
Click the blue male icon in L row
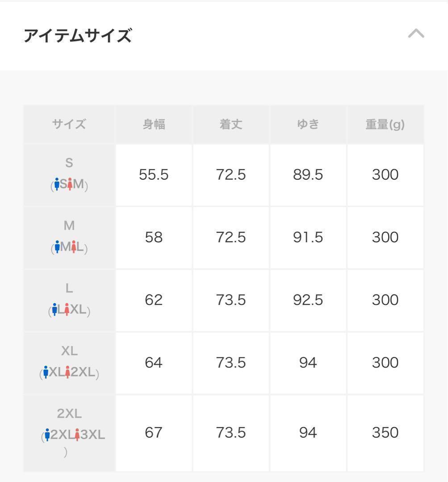pos(54,309)
